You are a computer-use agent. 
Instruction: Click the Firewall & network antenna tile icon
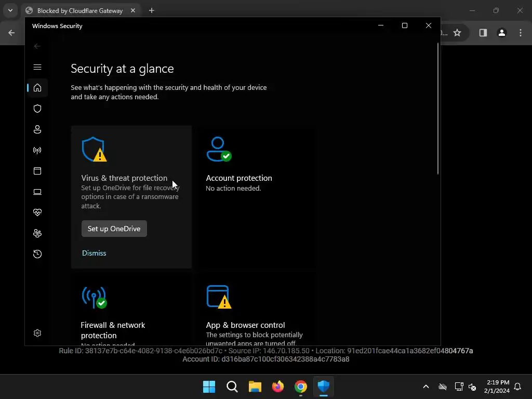pyautogui.click(x=95, y=298)
